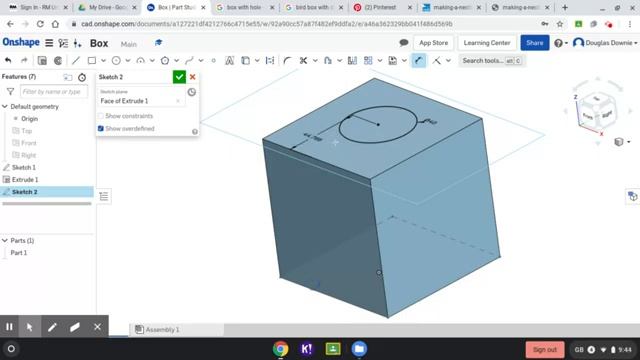Open the Spline tool dropdown arrow
Viewport: 640px width, 360px height.
(x=201, y=60)
